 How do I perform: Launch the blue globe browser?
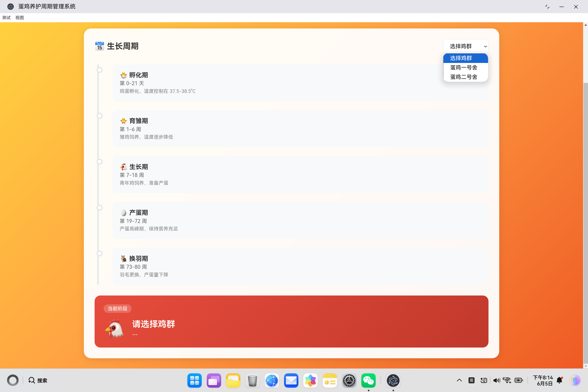[272, 381]
